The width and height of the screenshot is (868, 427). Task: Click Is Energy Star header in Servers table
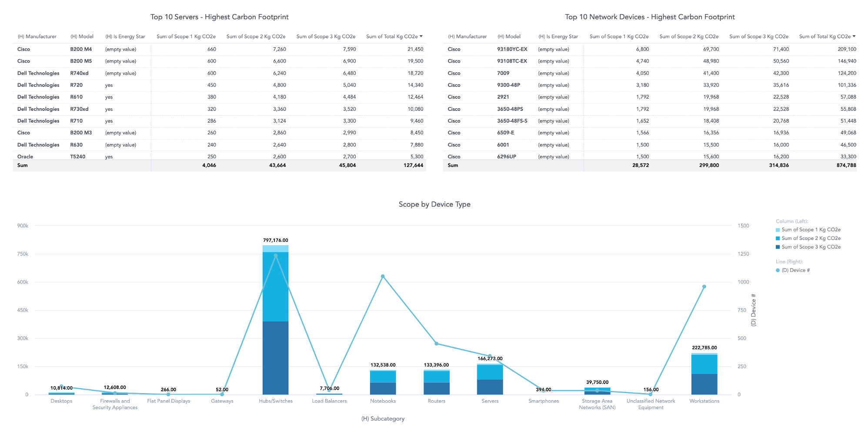125,37
